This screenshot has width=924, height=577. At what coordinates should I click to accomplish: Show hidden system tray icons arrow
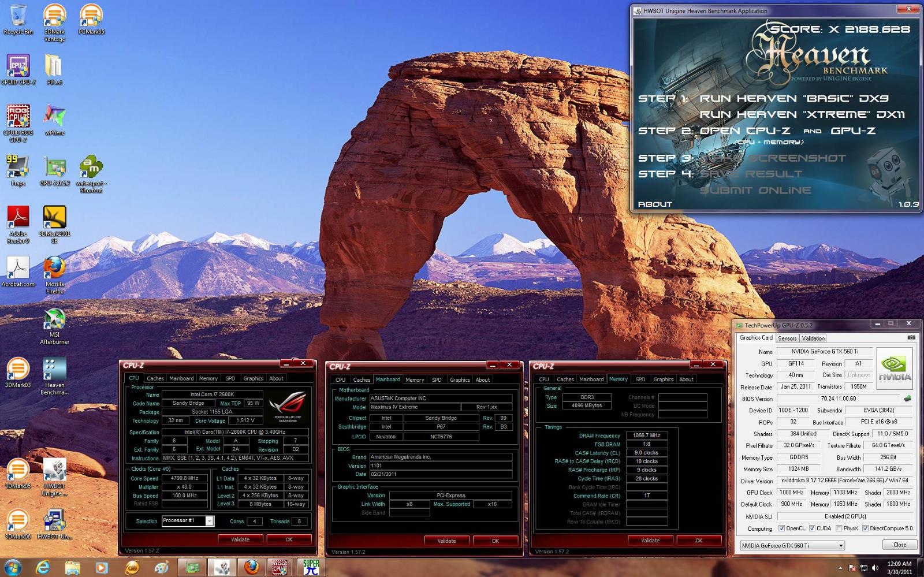point(840,569)
